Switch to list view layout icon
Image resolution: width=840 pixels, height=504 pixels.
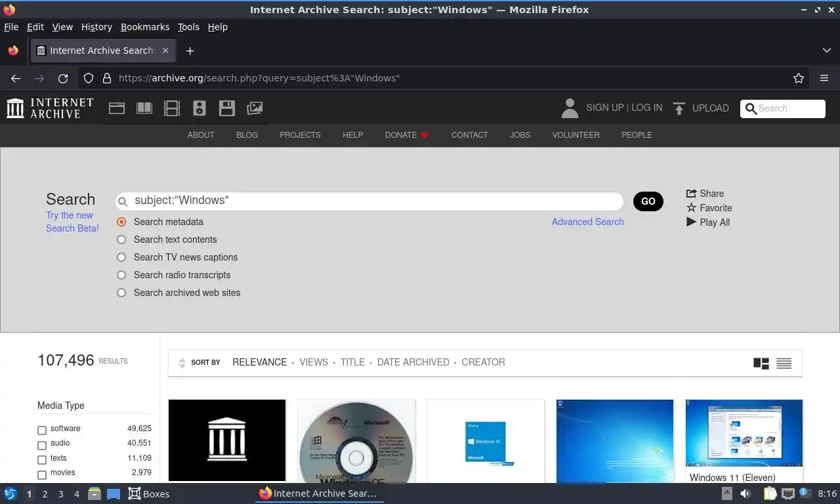pyautogui.click(x=784, y=363)
